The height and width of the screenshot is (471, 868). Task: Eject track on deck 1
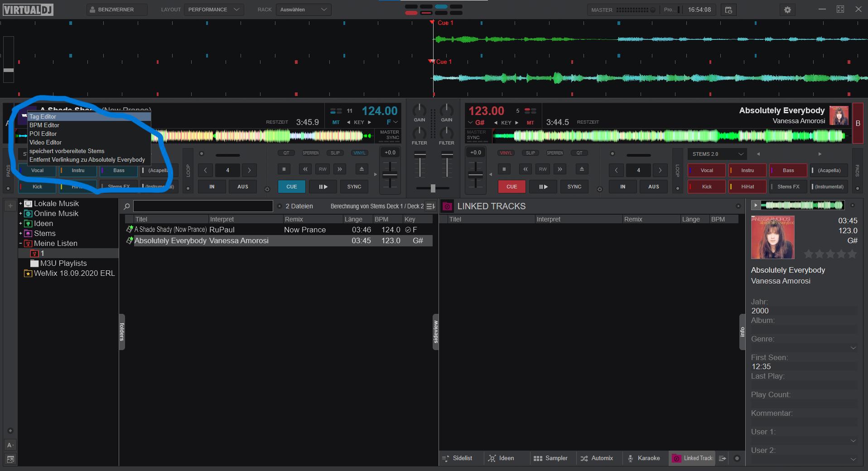[x=362, y=169]
